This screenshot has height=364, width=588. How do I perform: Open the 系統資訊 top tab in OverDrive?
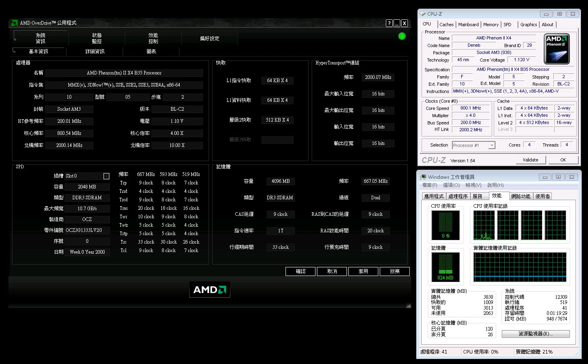41,38
